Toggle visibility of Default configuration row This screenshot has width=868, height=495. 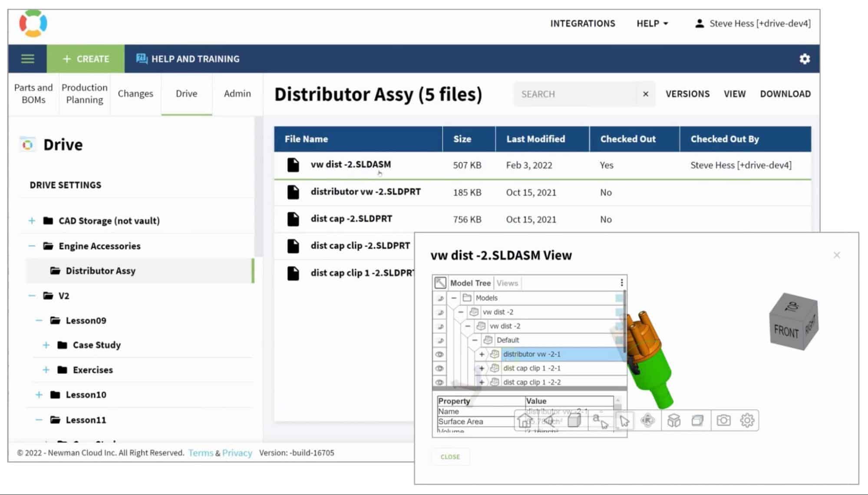click(x=439, y=340)
